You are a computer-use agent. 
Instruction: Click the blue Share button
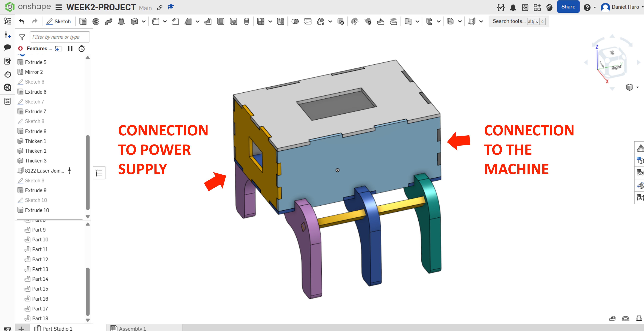pos(568,7)
